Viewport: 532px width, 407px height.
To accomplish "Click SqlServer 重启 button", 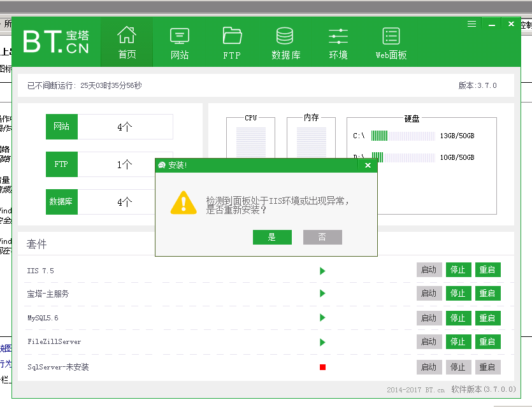I will (x=487, y=368).
